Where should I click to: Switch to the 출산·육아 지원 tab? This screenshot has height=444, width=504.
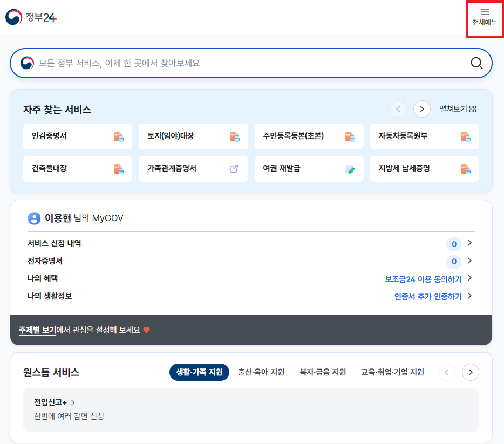click(261, 372)
